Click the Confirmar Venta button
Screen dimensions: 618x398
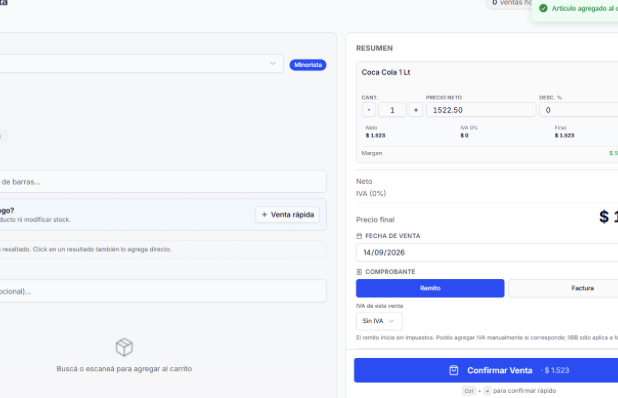(486, 370)
